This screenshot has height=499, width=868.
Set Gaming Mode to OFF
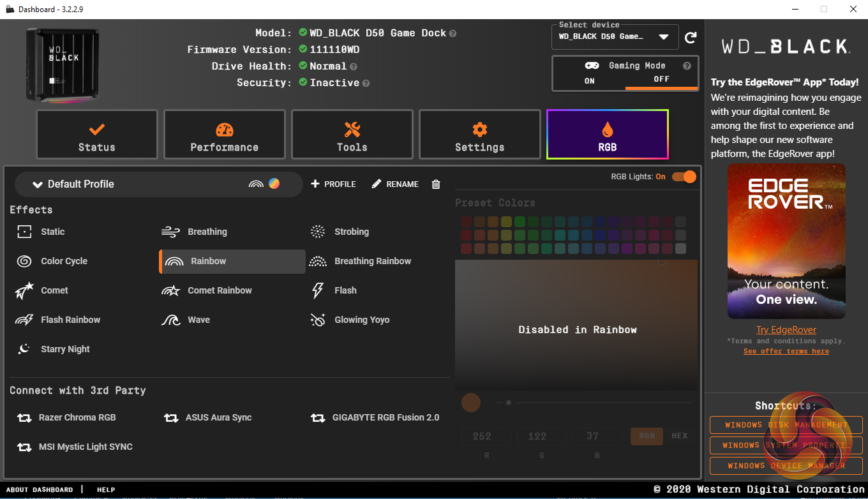tap(661, 80)
